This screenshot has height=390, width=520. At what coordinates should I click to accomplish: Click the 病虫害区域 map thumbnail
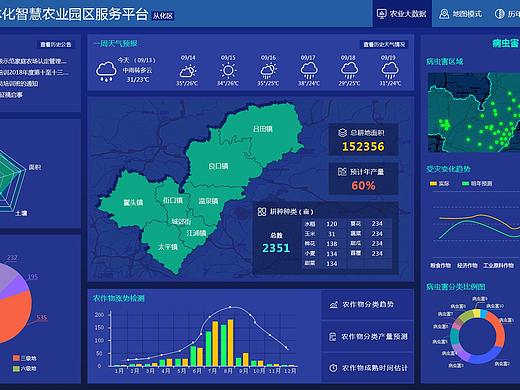click(474, 112)
